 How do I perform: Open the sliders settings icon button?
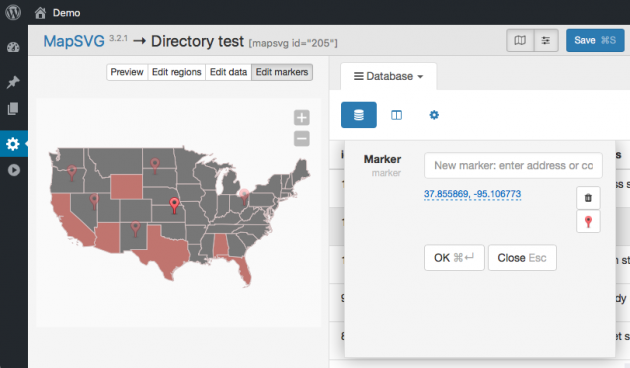tap(546, 40)
